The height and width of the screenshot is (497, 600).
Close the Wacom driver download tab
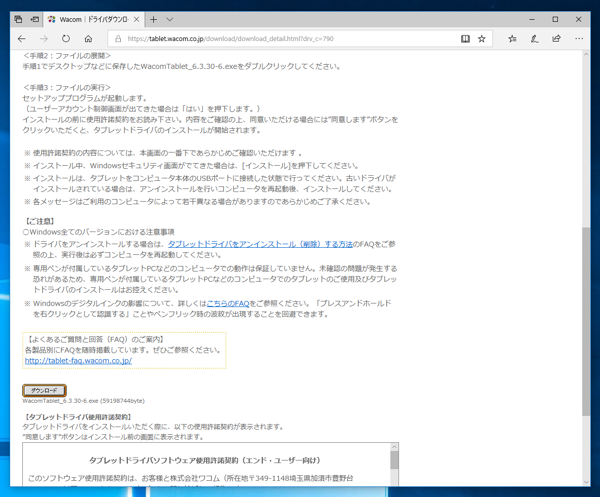(136, 19)
